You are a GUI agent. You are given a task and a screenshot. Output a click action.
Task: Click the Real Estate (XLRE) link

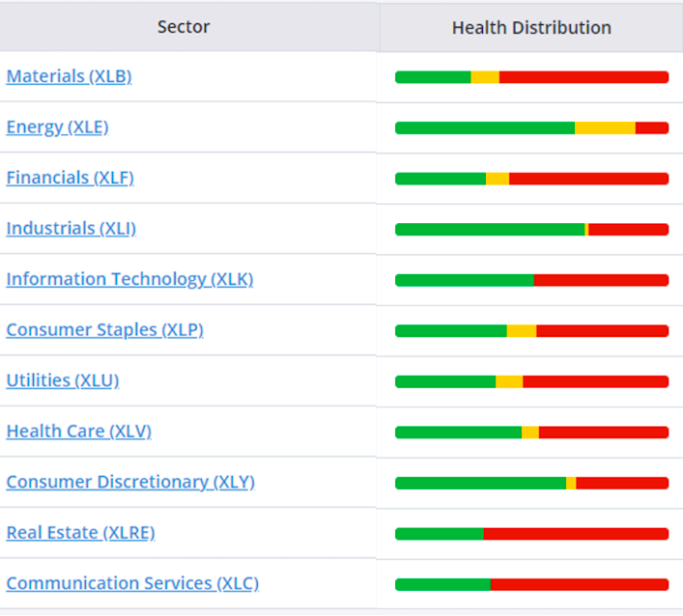coord(80,532)
